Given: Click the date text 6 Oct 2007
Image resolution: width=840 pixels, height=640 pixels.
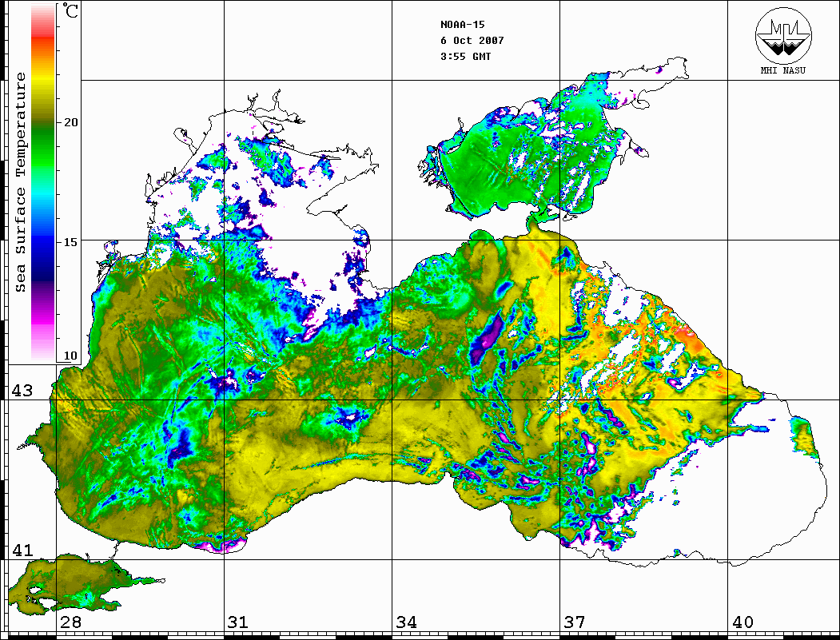Looking at the screenshot, I should pyautogui.click(x=472, y=41).
